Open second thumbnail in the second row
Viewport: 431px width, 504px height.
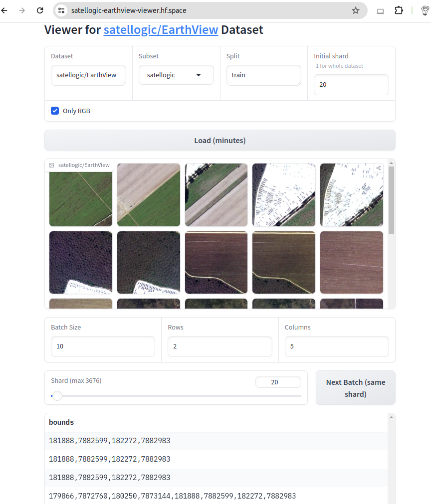click(x=149, y=262)
